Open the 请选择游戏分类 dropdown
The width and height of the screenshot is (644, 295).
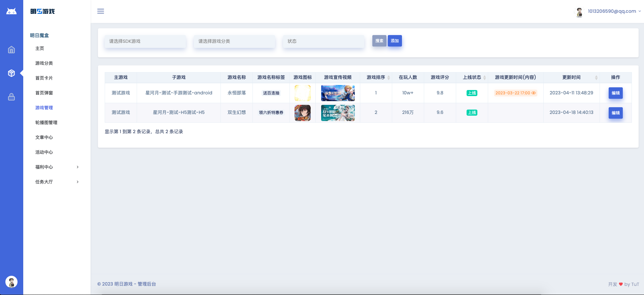tap(234, 41)
